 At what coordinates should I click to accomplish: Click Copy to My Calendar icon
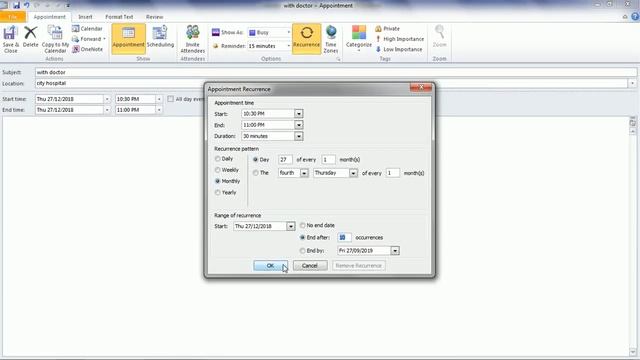[55, 39]
